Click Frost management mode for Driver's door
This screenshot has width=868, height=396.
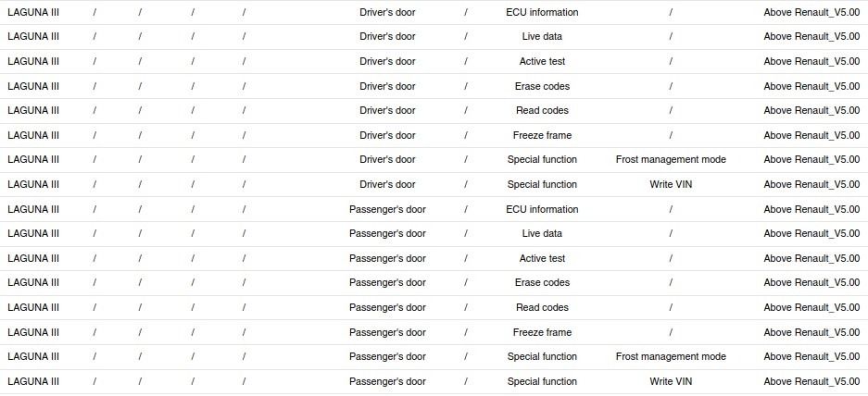[671, 159]
